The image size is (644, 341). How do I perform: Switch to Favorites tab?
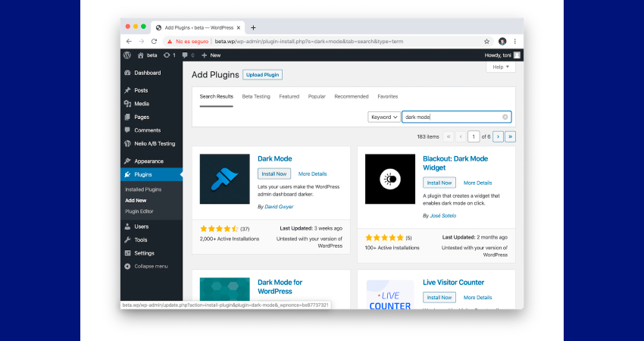388,96
